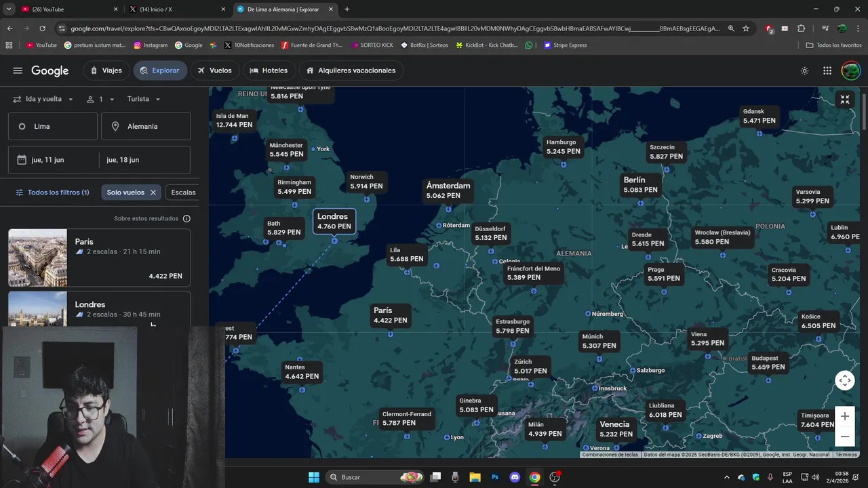Open the Londres result card

(99, 310)
